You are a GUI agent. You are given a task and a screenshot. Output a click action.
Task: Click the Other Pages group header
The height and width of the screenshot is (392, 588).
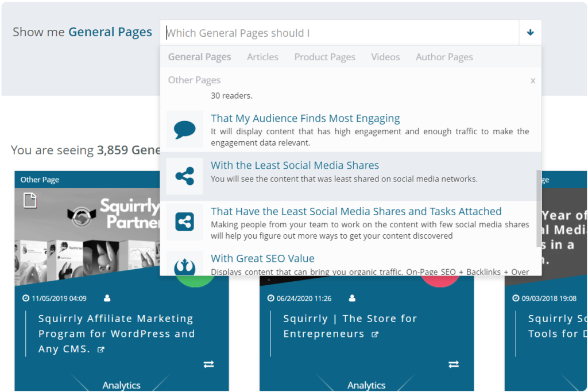194,80
